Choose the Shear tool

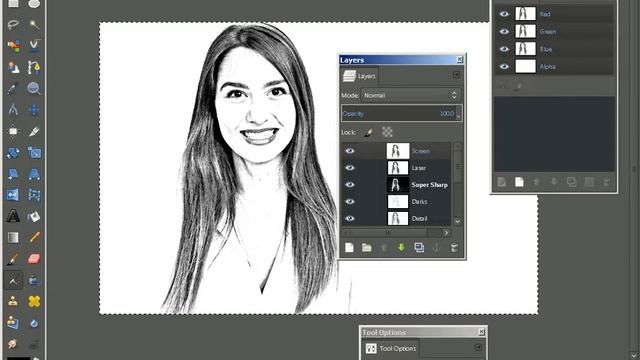pyautogui.click(x=13, y=174)
